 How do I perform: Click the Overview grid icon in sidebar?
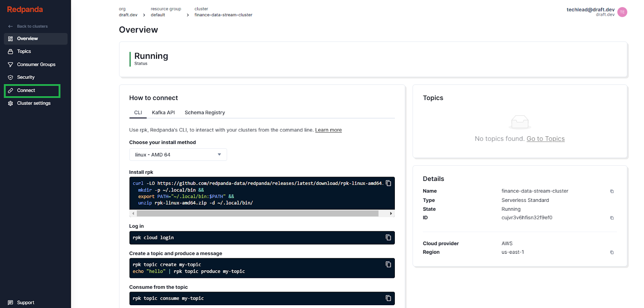click(x=10, y=39)
